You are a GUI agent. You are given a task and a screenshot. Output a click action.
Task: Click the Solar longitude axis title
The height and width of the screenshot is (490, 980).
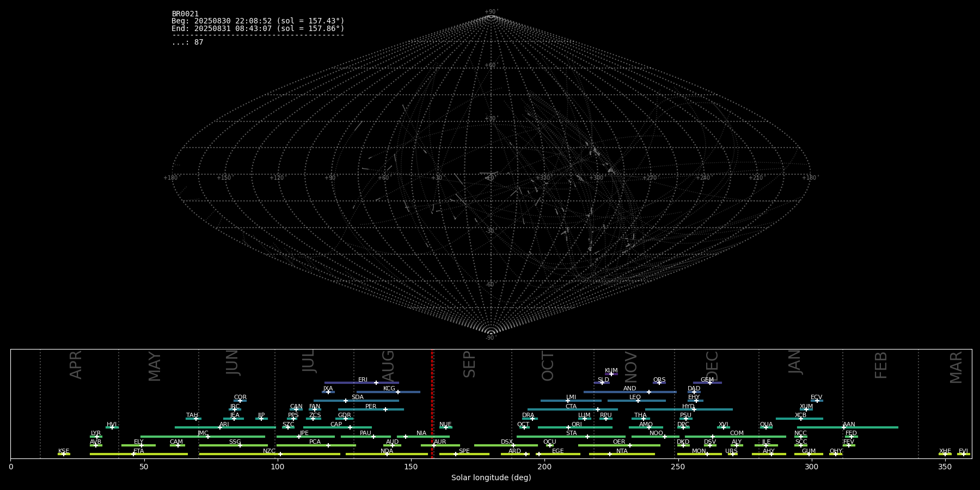[491, 477]
